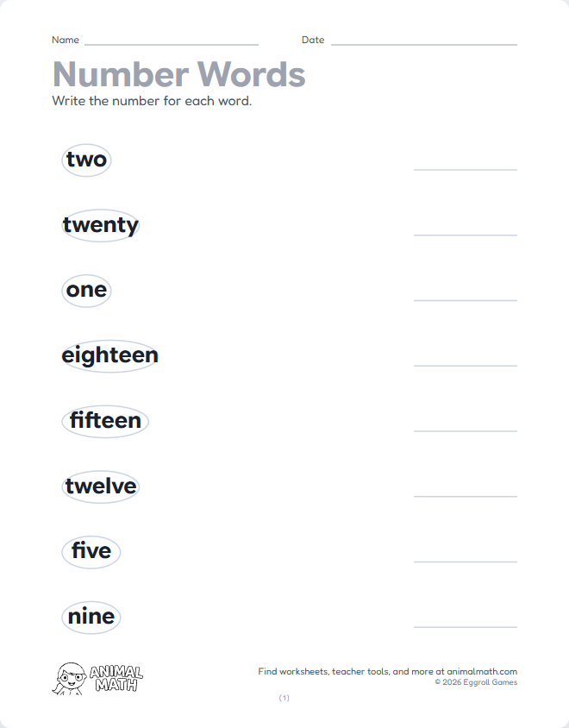
Task: Select the word bubble 'twelve'
Action: pos(101,486)
